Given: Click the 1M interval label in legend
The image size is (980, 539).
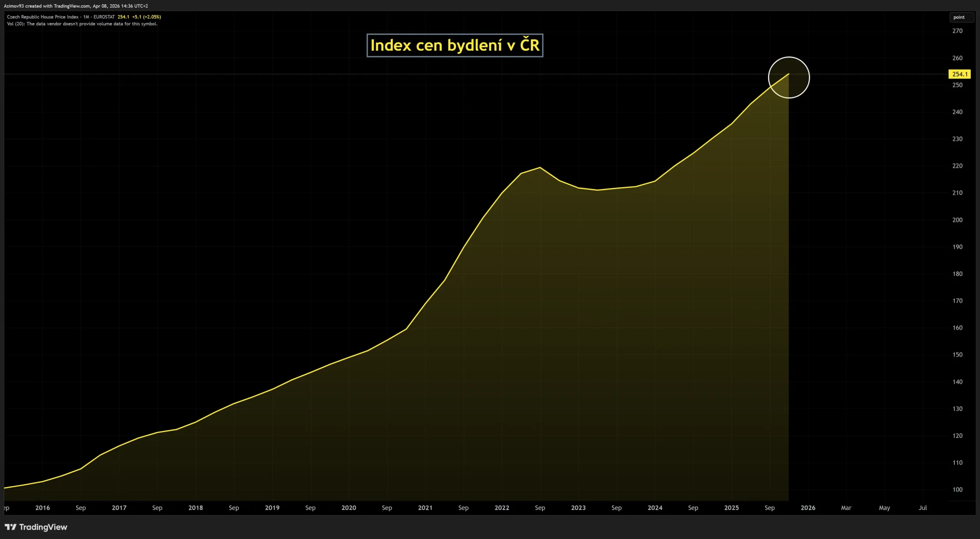Looking at the screenshot, I should tap(86, 17).
